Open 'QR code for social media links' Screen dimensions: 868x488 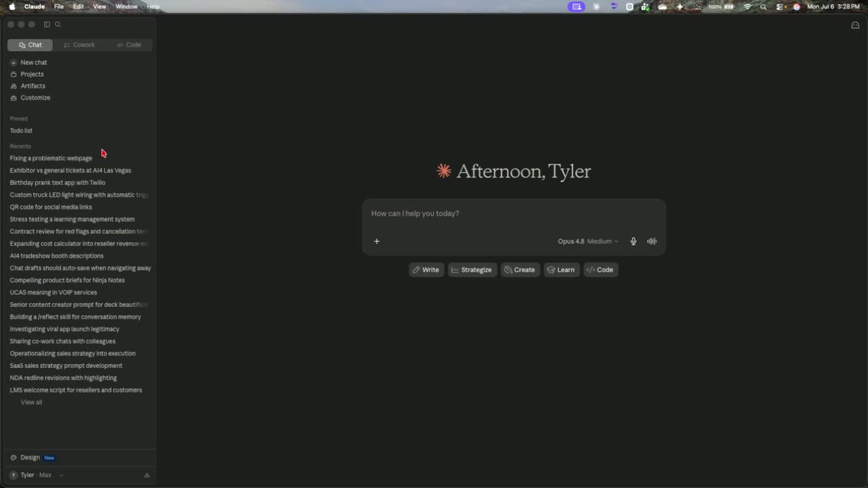coord(51,207)
